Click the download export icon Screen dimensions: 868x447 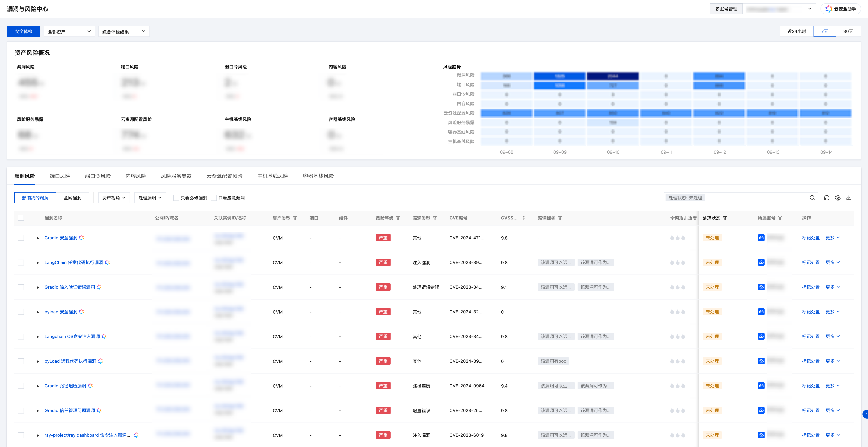[849, 198]
